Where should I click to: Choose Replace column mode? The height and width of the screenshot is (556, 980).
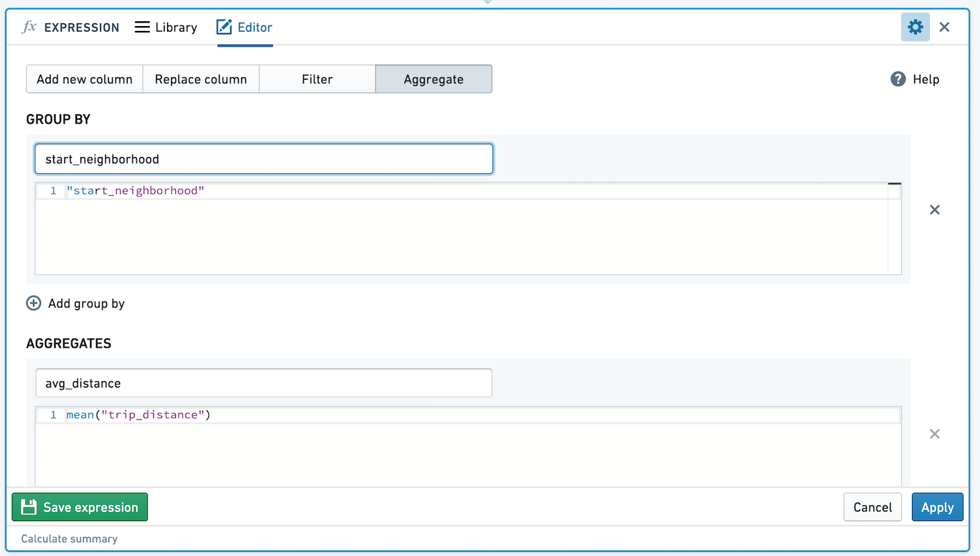click(x=201, y=79)
